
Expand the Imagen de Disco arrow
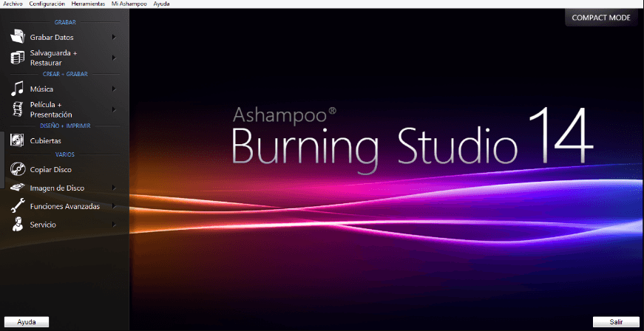[114, 188]
